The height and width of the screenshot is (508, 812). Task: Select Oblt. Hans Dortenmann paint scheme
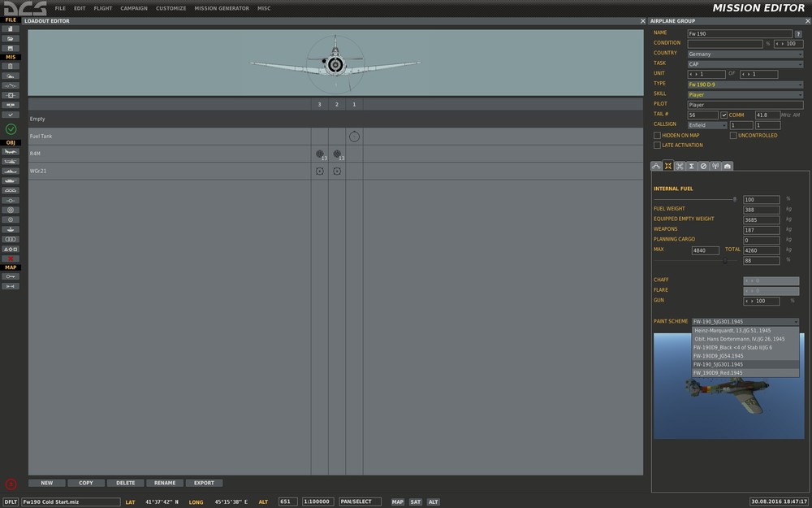pyautogui.click(x=745, y=339)
